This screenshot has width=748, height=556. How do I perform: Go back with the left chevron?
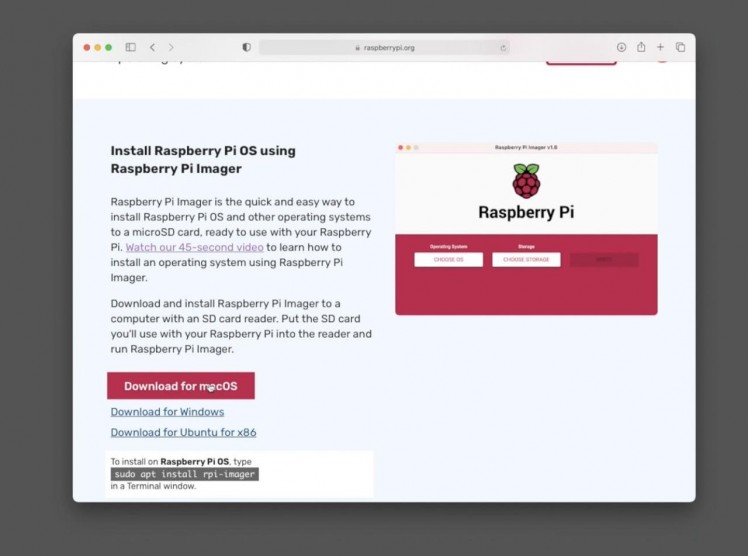(152, 47)
